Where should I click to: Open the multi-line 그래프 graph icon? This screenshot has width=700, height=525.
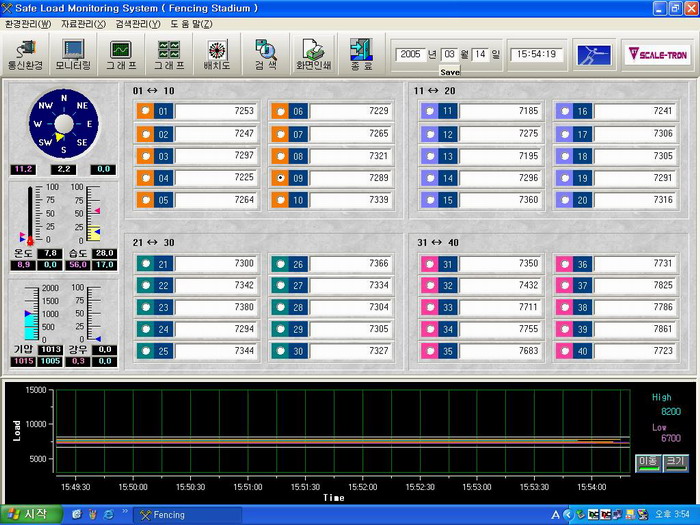click(168, 53)
